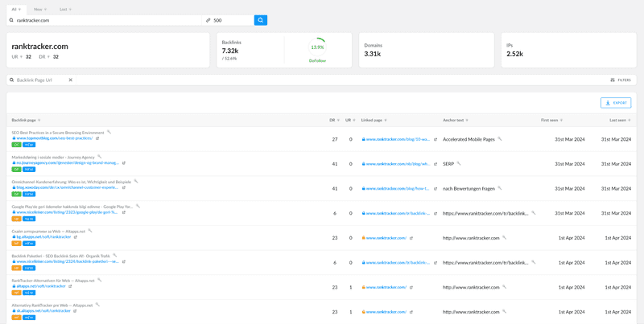This screenshot has height=324, width=644.
Task: Open nicelinker.com/listing/2323 backlink link
Action: click(68, 212)
